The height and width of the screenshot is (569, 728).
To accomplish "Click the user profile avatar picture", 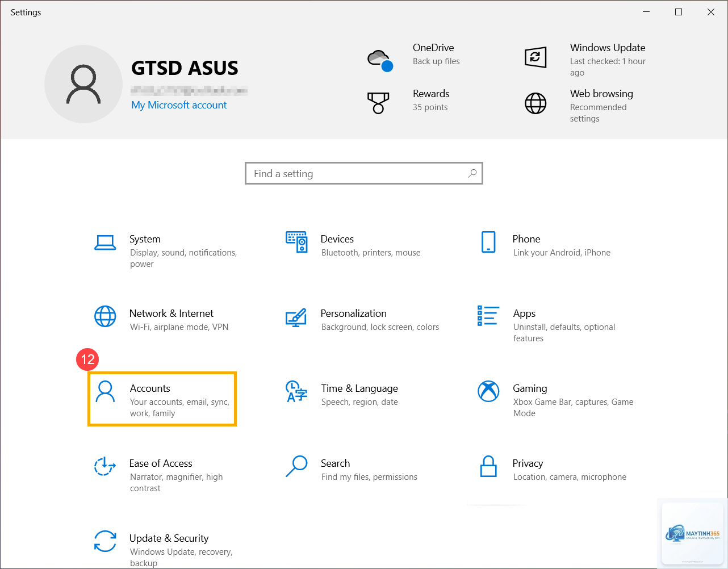I will (x=83, y=84).
